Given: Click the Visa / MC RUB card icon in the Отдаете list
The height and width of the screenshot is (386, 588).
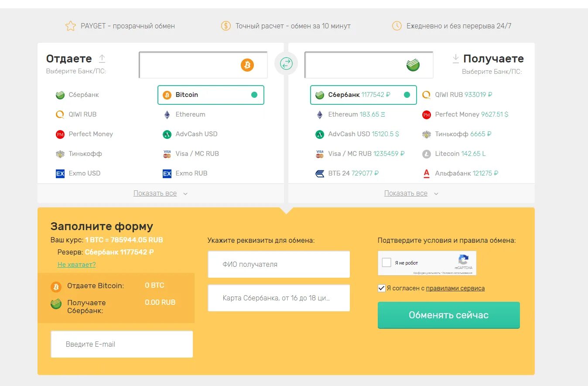Looking at the screenshot, I should pyautogui.click(x=167, y=154).
